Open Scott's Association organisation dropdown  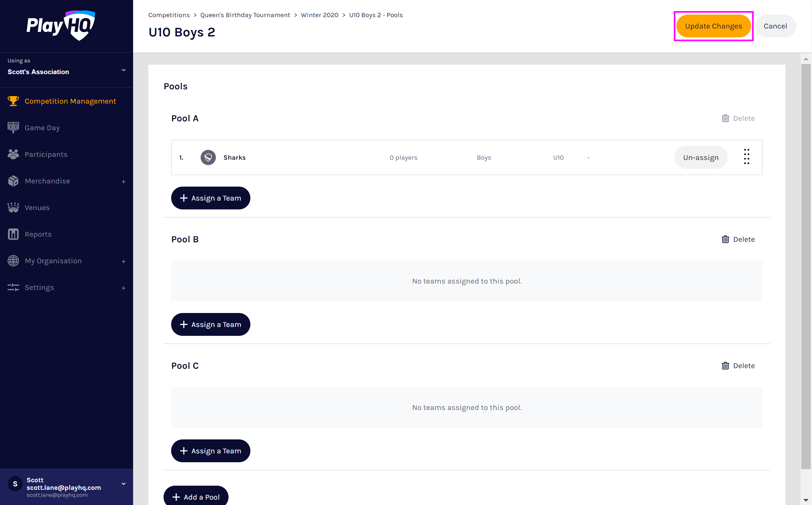tap(124, 70)
